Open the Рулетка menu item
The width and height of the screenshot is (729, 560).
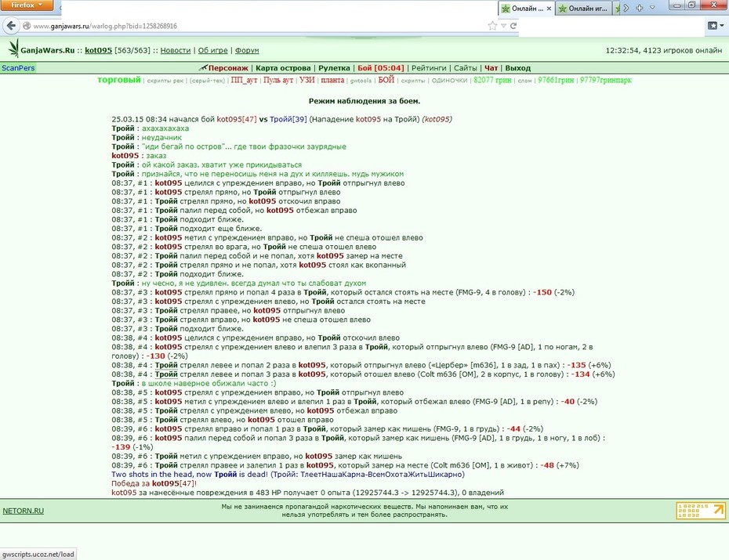[x=334, y=68]
